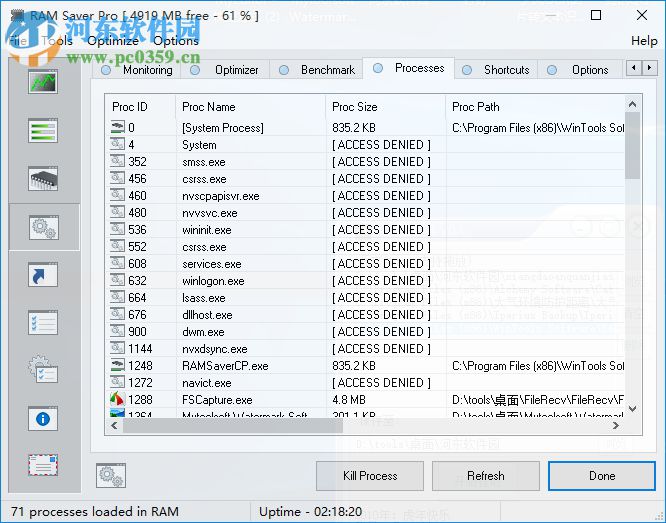Select the winlogon.exe process row
Image resolution: width=666 pixels, height=523 pixels.
366,280
